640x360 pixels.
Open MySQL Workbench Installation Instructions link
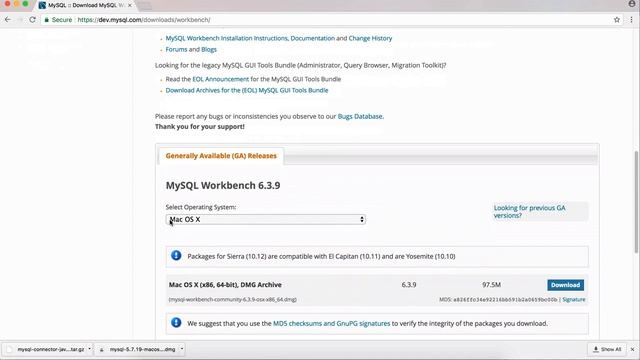(227, 38)
